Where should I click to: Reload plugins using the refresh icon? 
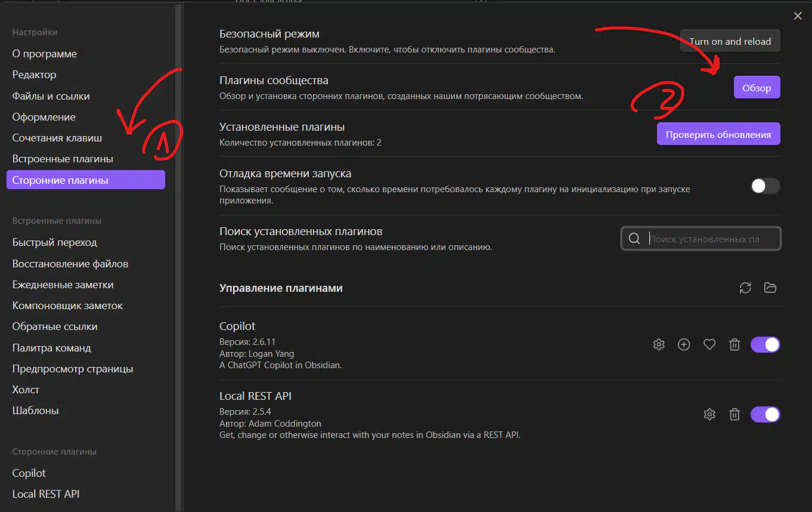click(745, 288)
